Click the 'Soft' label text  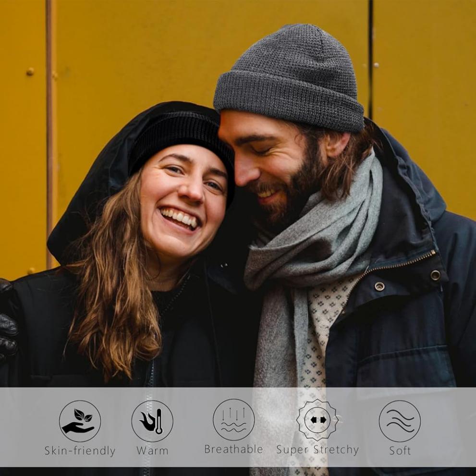pos(400,451)
